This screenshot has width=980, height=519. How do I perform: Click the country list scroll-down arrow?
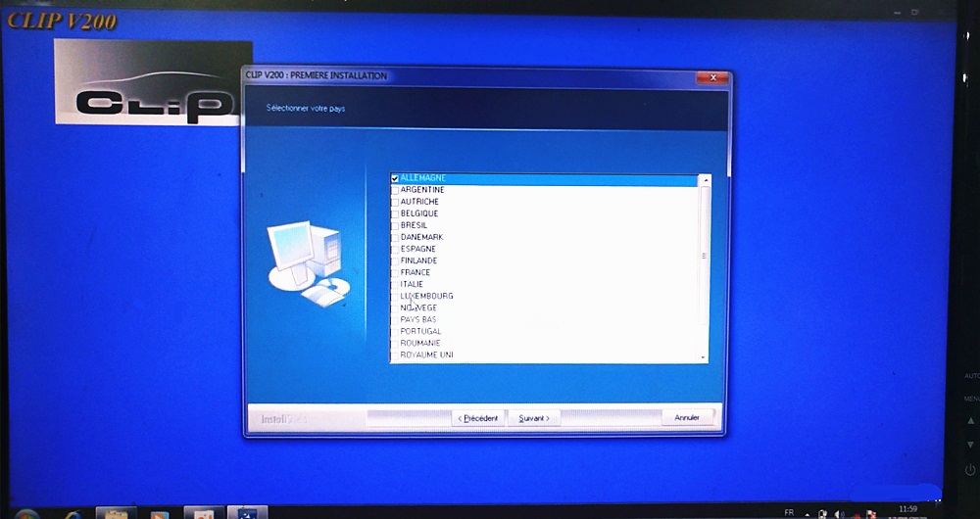[x=705, y=357]
